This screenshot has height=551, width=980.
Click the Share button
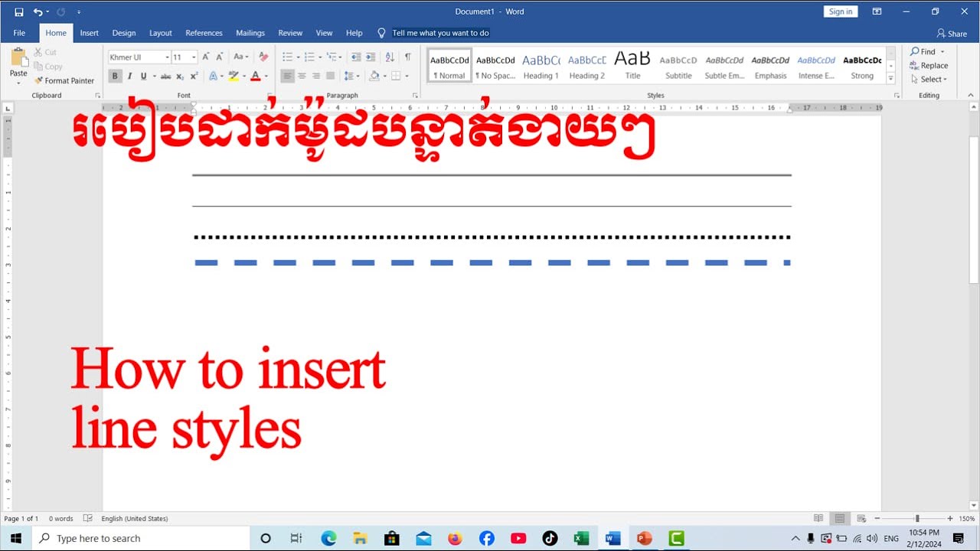click(x=952, y=34)
